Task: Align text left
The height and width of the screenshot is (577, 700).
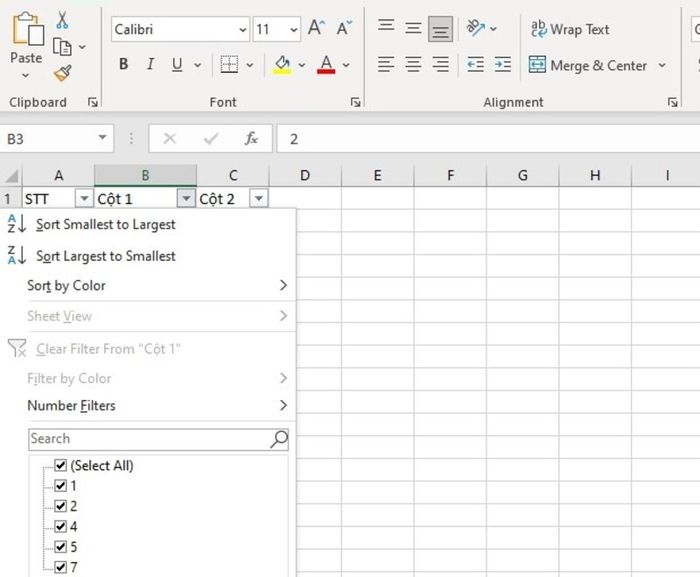Action: tap(386, 65)
